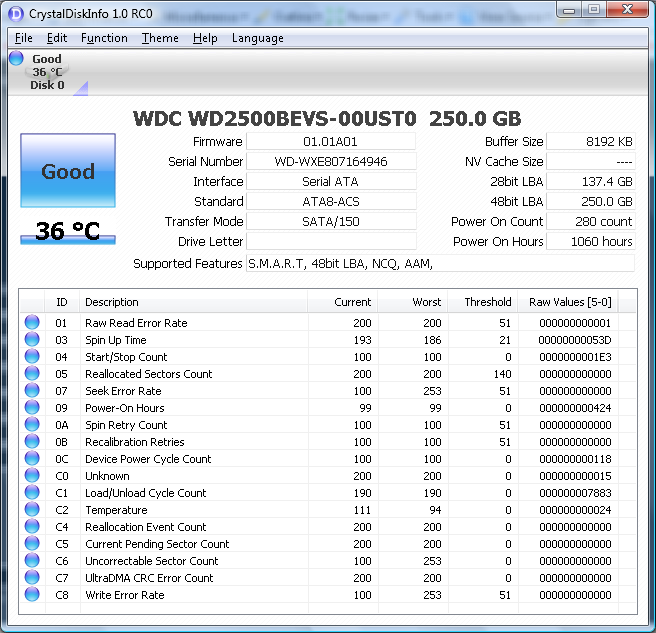656x633 pixels.
Task: Click the Buffer Size value 8192 KB
Action: (x=591, y=141)
